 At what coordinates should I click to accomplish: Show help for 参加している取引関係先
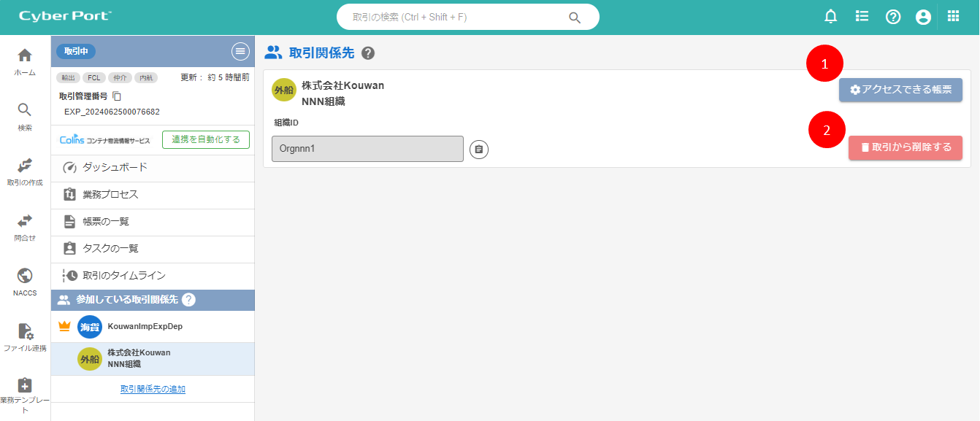pos(188,300)
